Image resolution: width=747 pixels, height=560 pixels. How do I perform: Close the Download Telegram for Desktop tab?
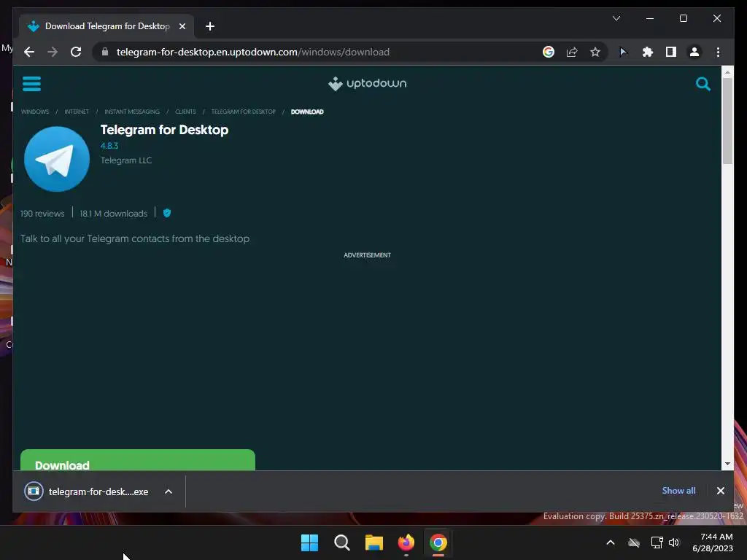point(182,26)
